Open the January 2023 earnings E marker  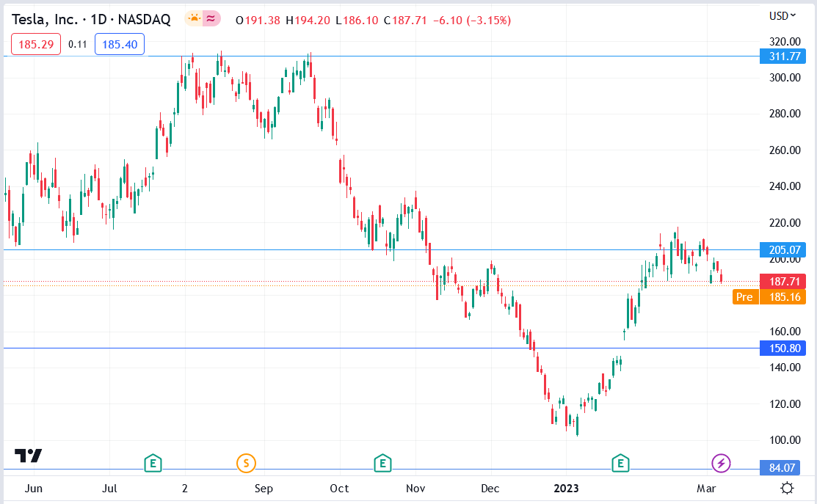(x=620, y=463)
